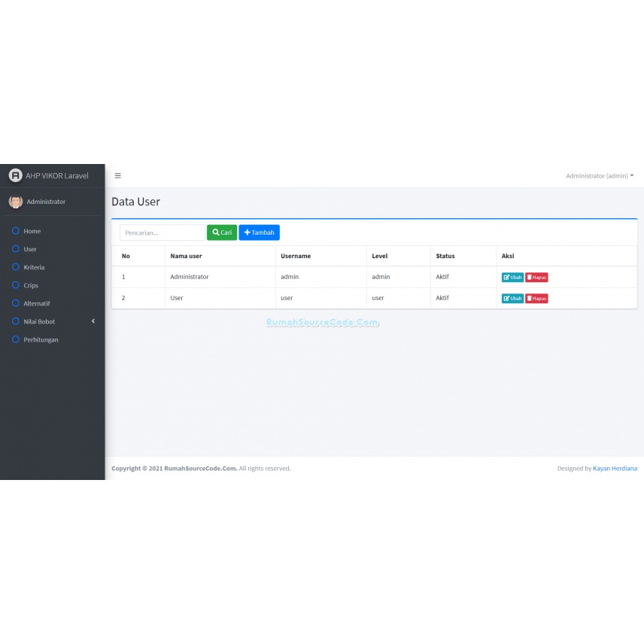Click the green Cari search button

point(222,232)
